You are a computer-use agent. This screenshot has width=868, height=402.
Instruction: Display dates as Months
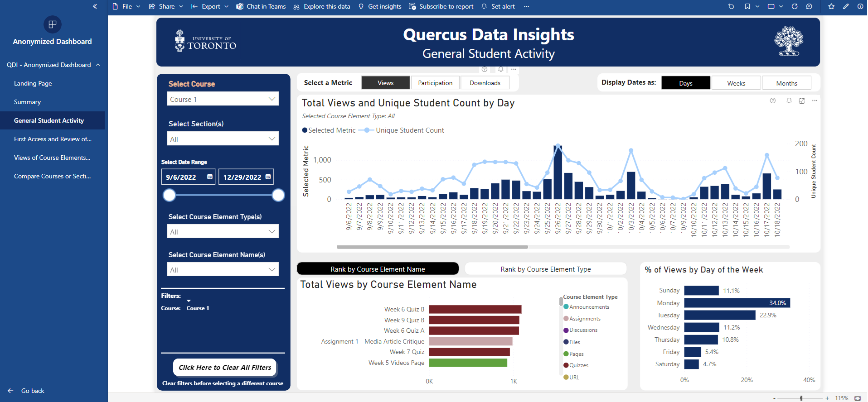tap(786, 83)
